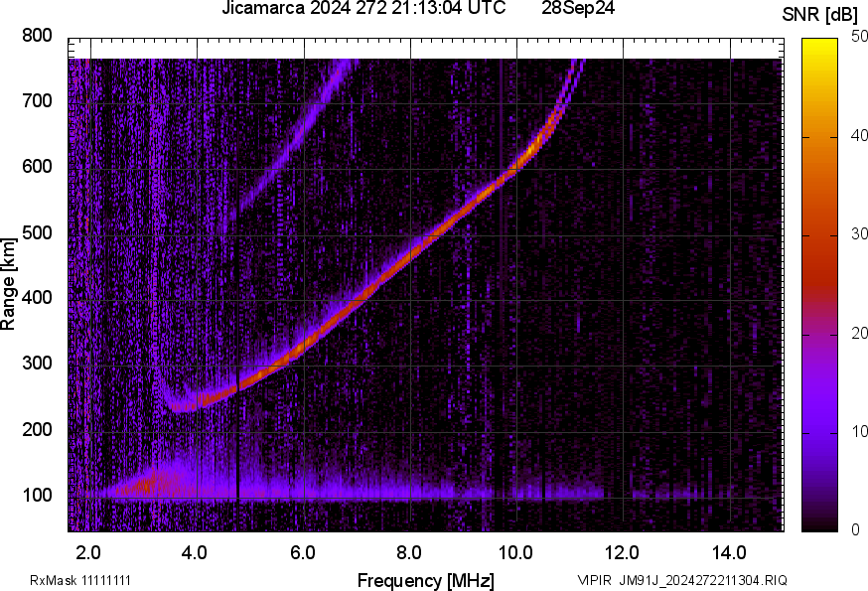868x591 pixels.
Task: Click the 14.0 frequency axis tick label
Action: [x=729, y=550]
